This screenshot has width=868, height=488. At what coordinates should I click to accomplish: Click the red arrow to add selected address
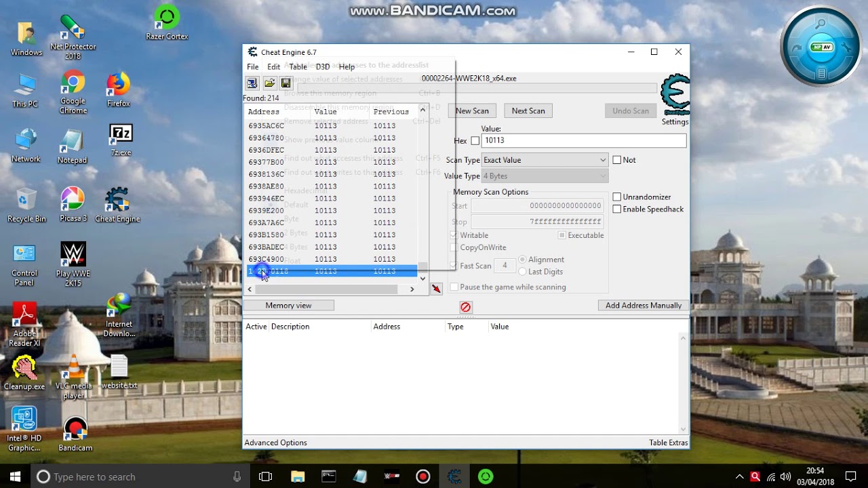[436, 289]
